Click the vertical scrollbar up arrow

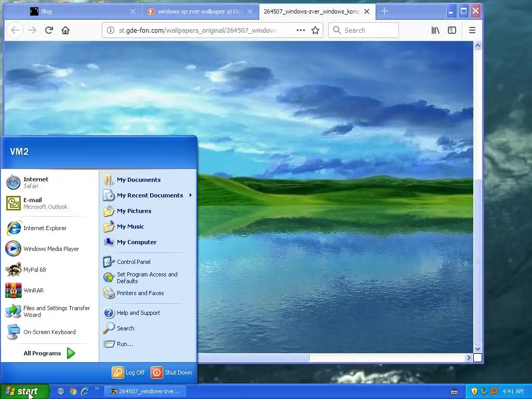coord(477,46)
